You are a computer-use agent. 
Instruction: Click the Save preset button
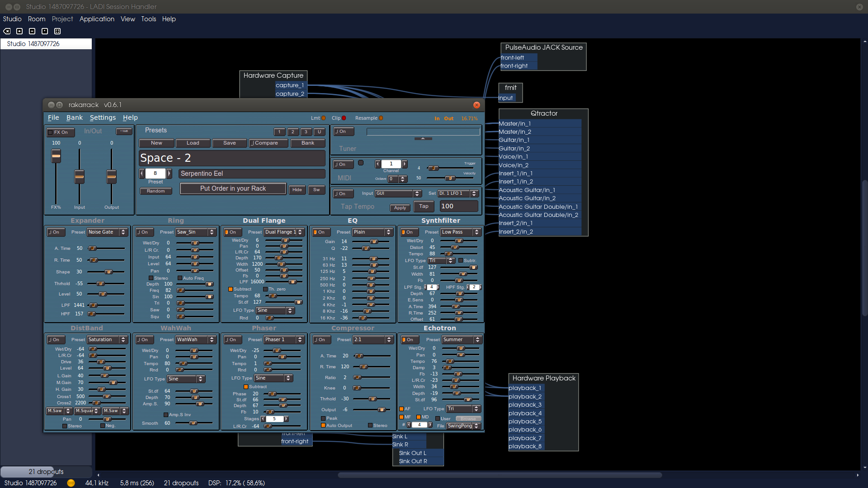pyautogui.click(x=230, y=143)
